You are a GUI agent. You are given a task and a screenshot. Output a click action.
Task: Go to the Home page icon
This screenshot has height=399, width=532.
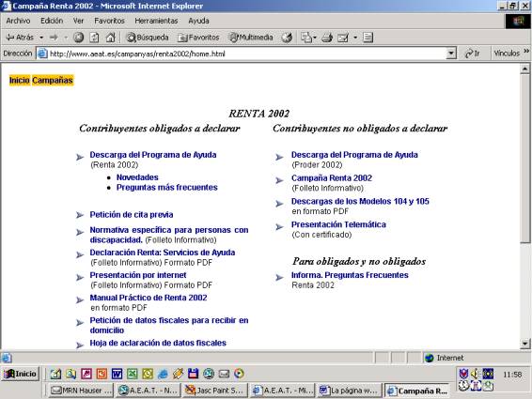point(111,38)
